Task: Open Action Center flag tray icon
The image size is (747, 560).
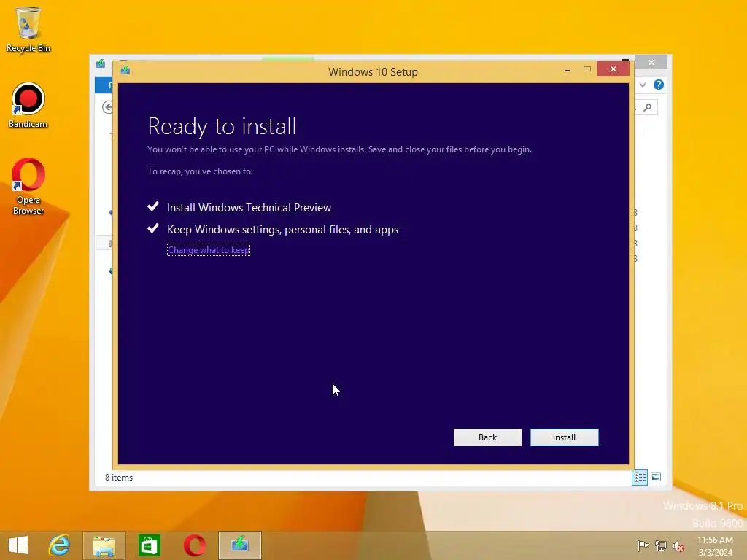Action: 643,545
